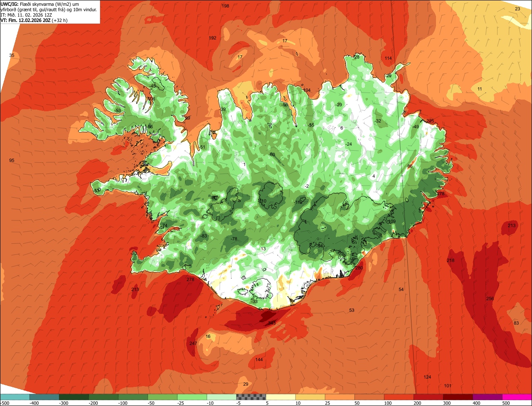Click the map value '198' at top

coord(226,6)
